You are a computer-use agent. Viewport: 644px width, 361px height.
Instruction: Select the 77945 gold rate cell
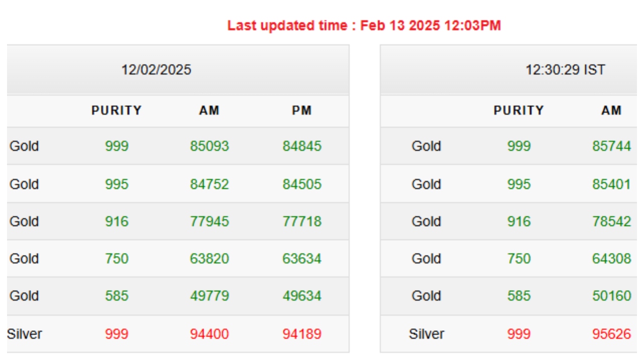point(209,222)
